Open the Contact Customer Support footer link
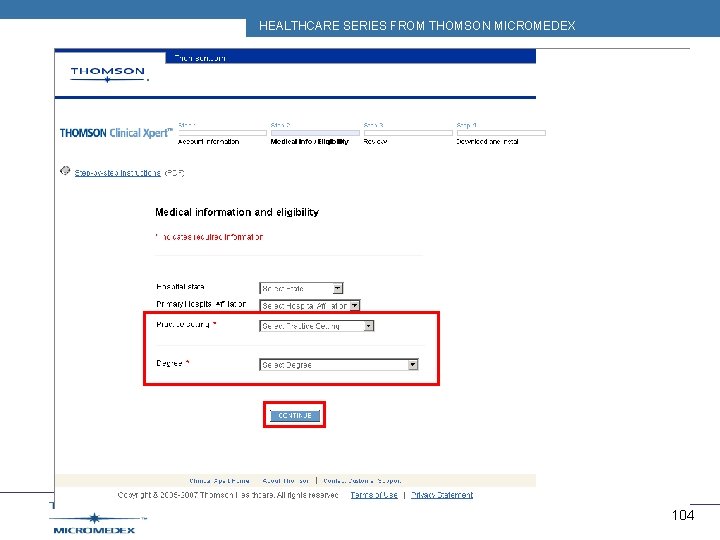720x540 pixels. [x=362, y=481]
